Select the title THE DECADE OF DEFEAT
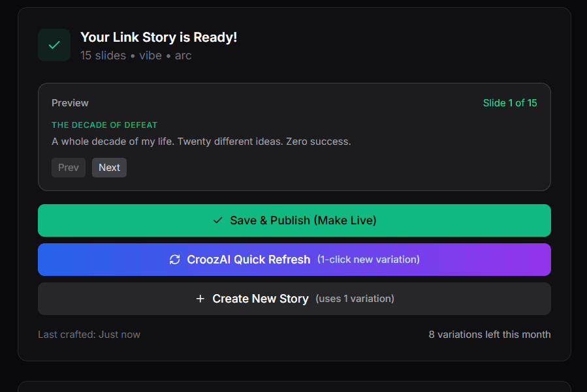The image size is (587, 392). click(x=104, y=125)
